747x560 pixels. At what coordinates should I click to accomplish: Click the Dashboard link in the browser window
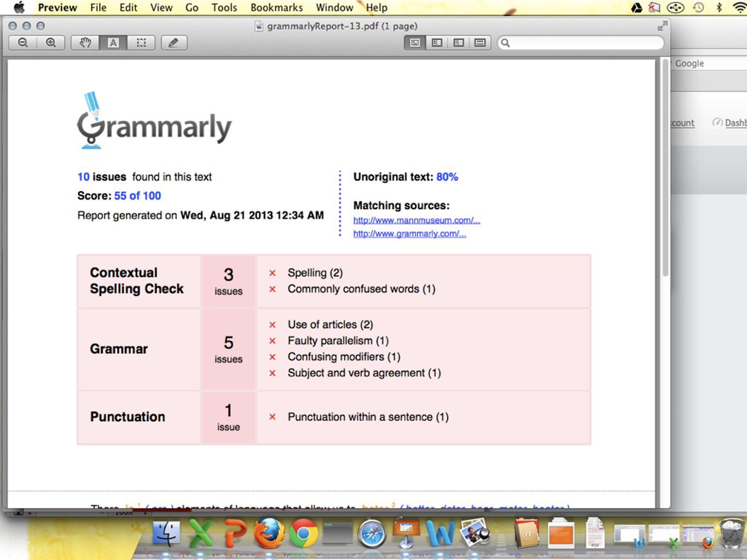click(x=735, y=122)
